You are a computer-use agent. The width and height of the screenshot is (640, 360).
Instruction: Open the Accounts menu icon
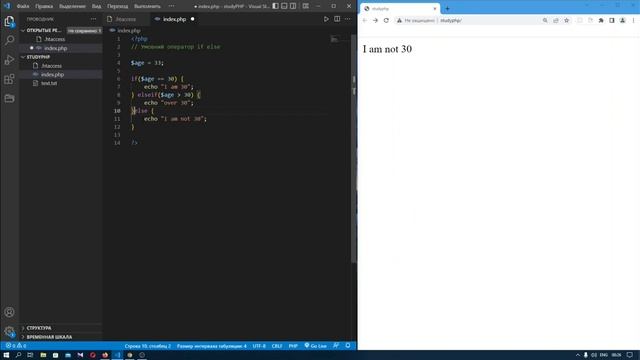9,312
